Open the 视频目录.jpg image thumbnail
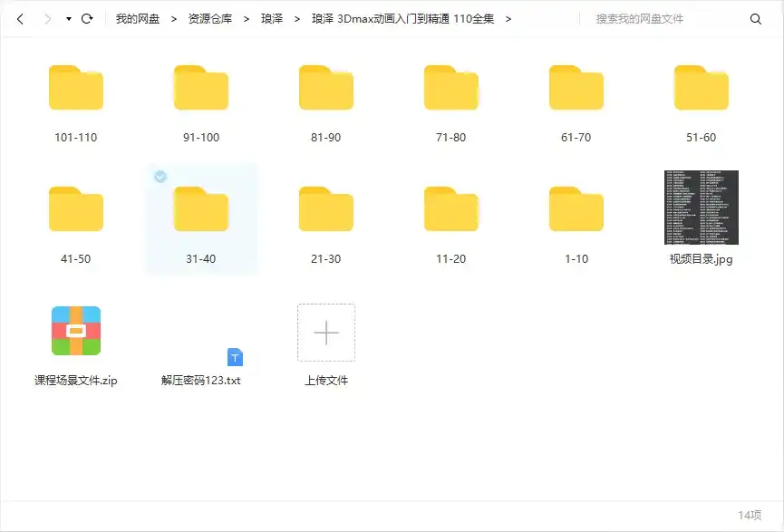Viewport: 784px width, 532px height. click(700, 208)
